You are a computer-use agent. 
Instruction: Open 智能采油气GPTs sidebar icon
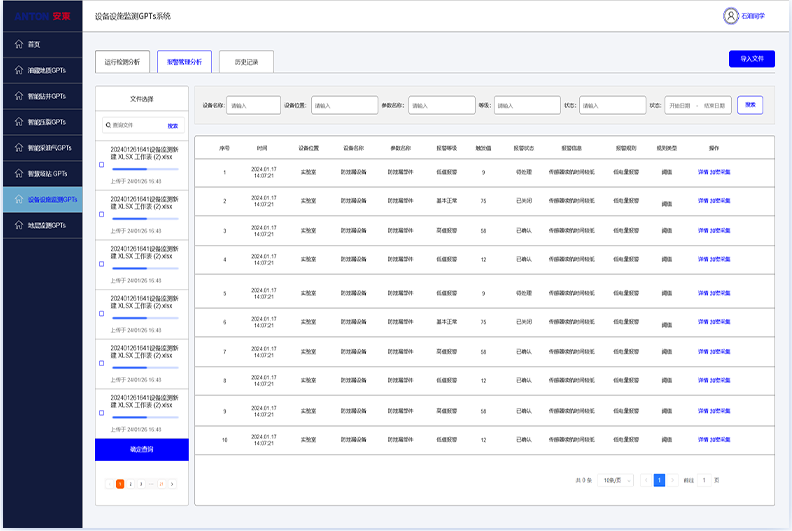pyautogui.click(x=19, y=148)
